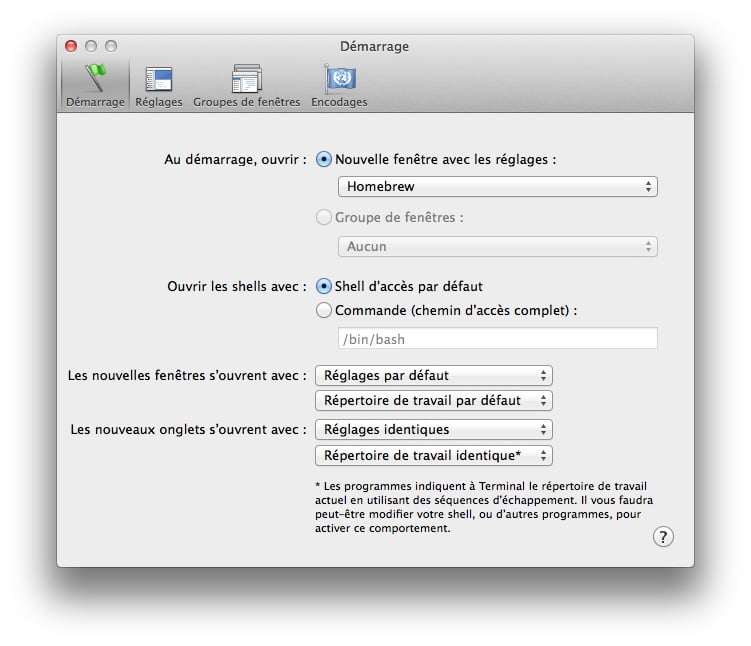Image resolution: width=751 pixels, height=646 pixels.
Task: Select 'Nouvelle fenêtre avec les réglages' radio button
Action: [324, 159]
